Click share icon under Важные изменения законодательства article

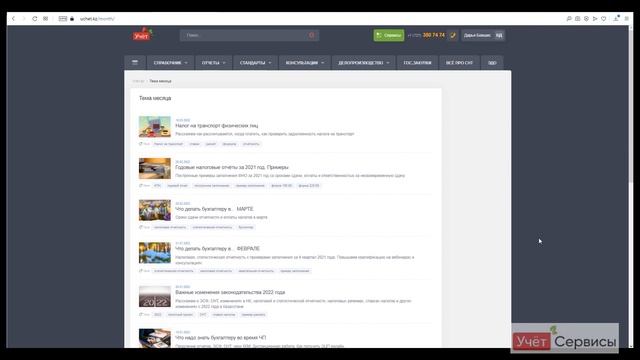[x=141, y=314]
